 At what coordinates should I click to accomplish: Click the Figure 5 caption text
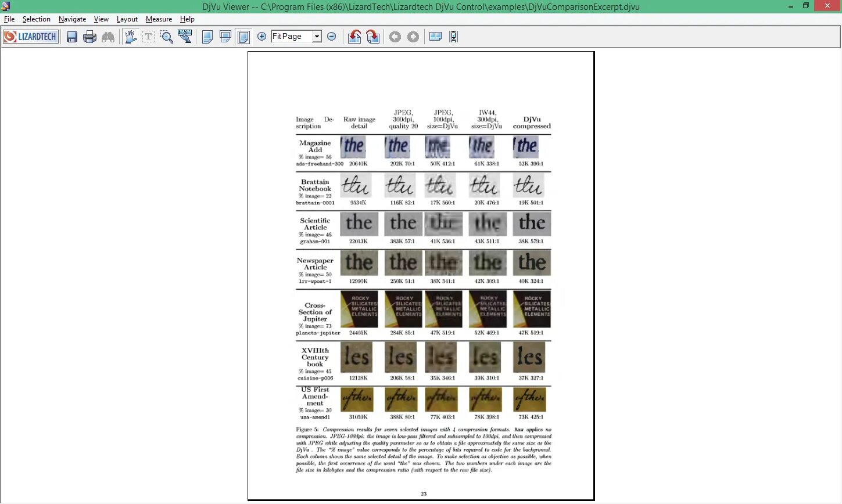424,449
